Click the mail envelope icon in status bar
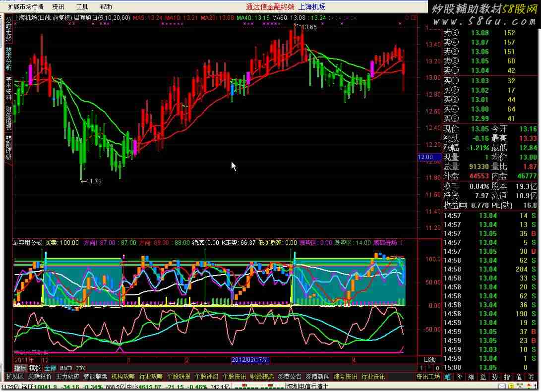The height and width of the screenshot is (392, 541). tap(502, 387)
